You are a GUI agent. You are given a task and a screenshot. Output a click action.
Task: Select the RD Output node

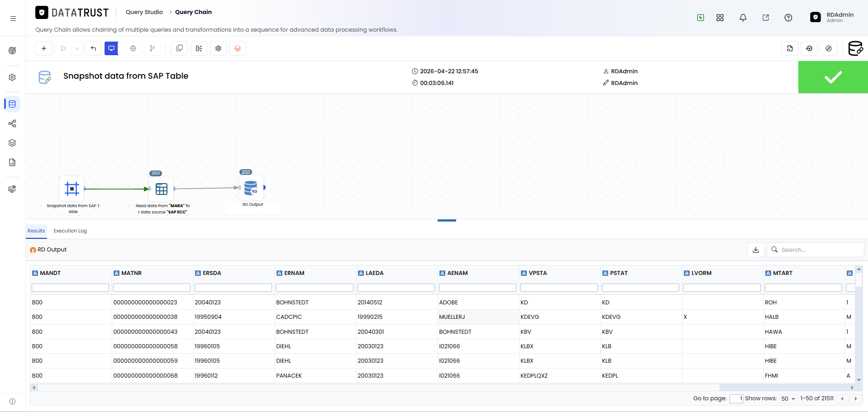coord(251,187)
